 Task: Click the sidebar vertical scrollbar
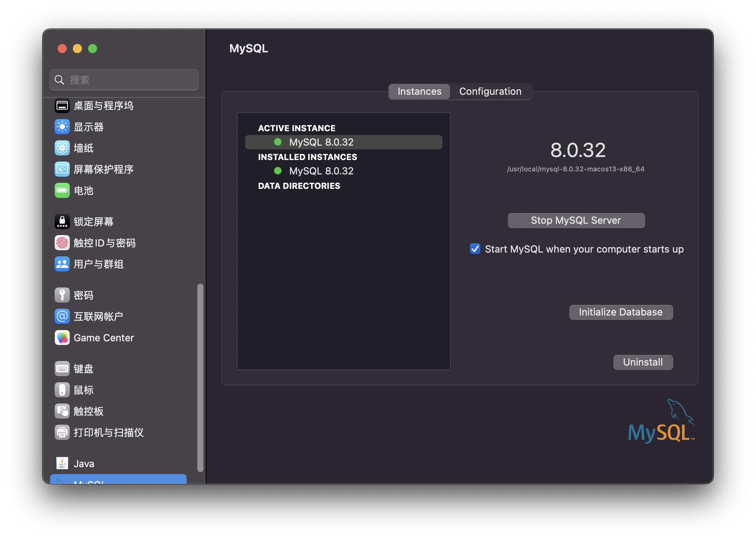[200, 377]
